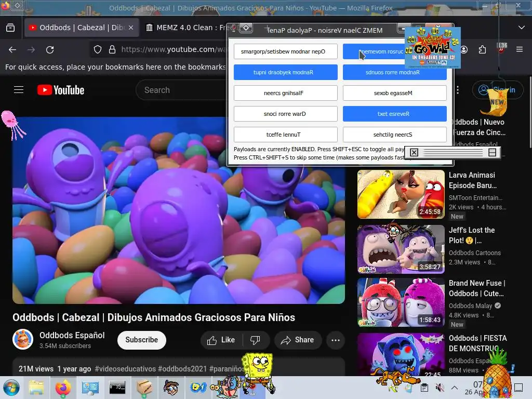Open the Firefox account icon in the toolbar
The height and width of the screenshot is (399, 532).
tap(464, 49)
